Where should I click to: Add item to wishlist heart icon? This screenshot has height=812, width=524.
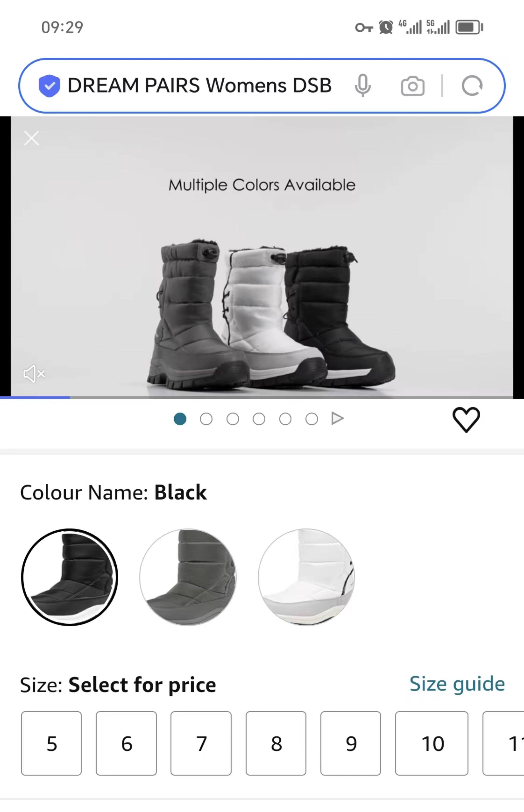point(466,420)
